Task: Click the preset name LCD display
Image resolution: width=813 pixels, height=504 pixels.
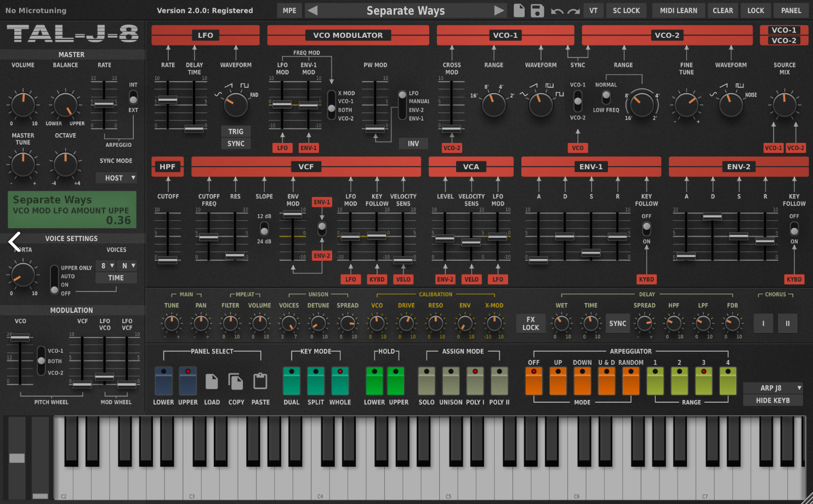Action: (72, 210)
